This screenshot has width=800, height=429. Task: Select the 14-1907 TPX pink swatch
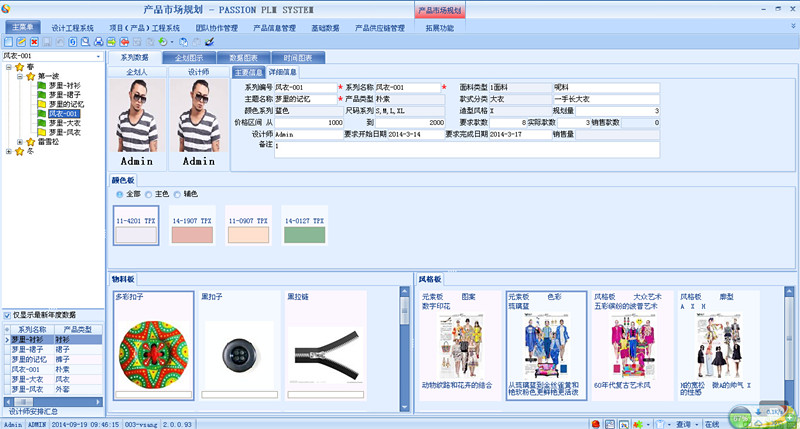pyautogui.click(x=192, y=225)
